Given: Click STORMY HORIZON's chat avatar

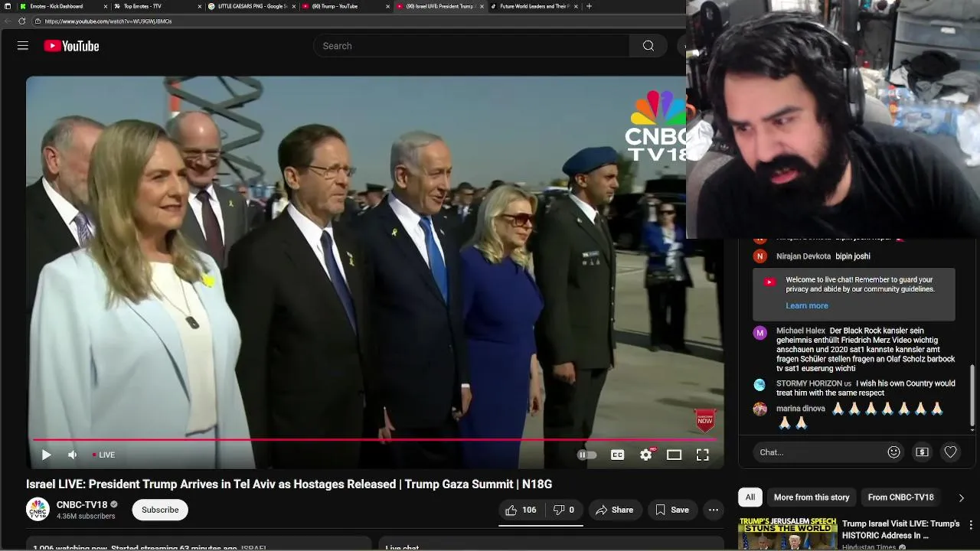Looking at the screenshot, I should (x=759, y=385).
